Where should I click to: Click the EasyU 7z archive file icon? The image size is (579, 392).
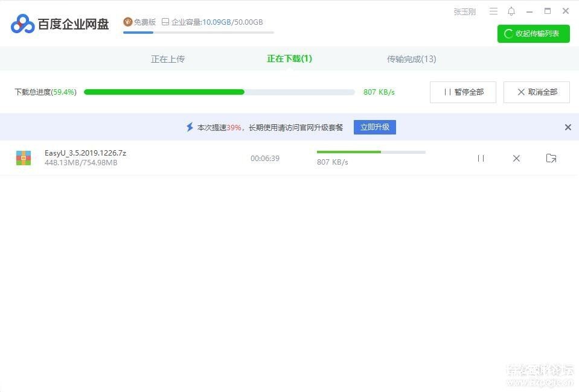24,158
